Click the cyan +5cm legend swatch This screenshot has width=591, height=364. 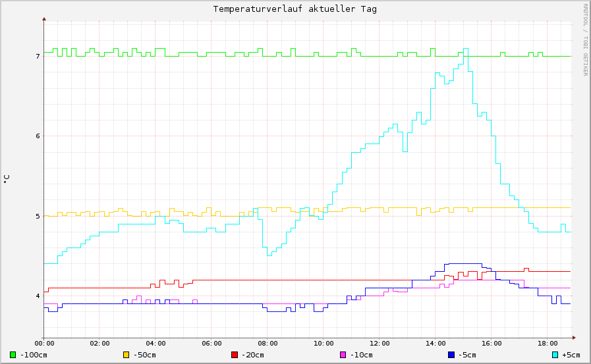[555, 355]
